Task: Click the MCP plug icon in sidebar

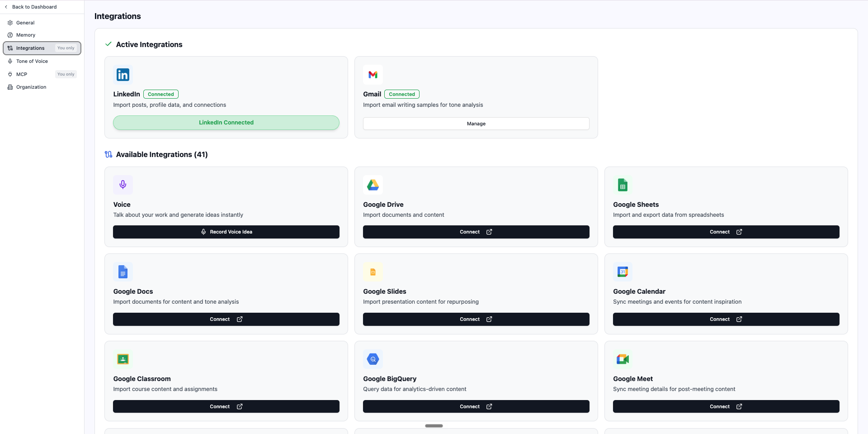Action: pos(10,74)
